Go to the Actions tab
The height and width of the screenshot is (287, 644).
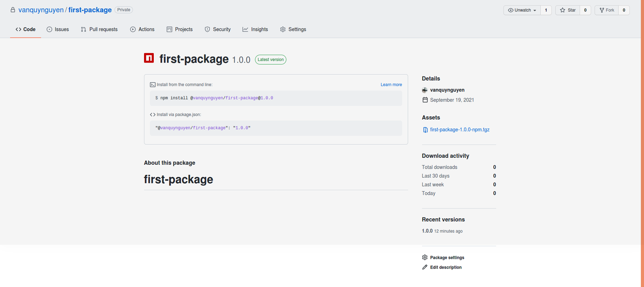[x=142, y=29]
